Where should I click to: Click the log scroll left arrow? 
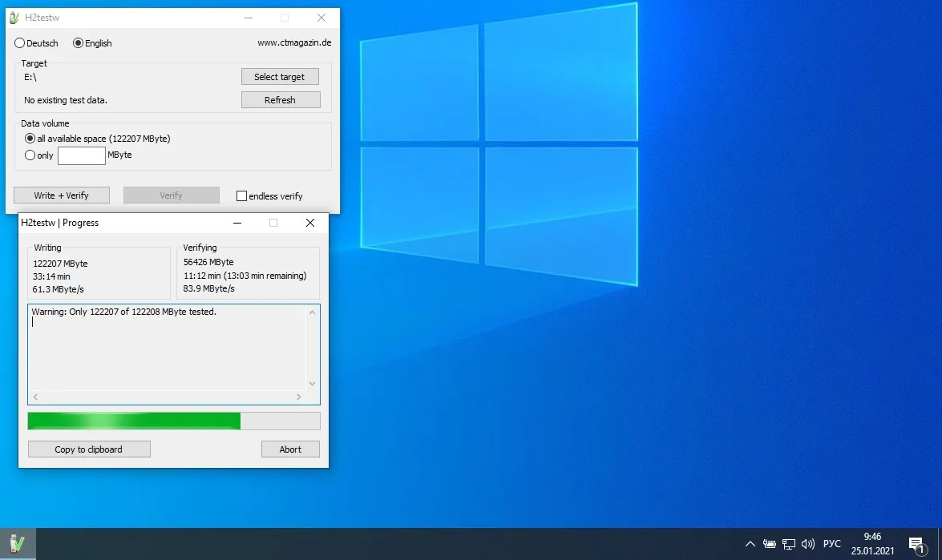[35, 397]
